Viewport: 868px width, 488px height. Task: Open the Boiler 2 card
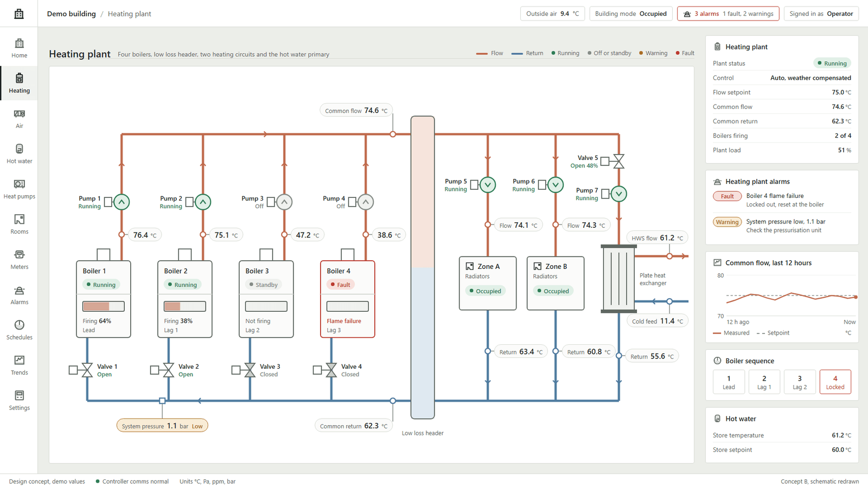pyautogui.click(x=185, y=299)
